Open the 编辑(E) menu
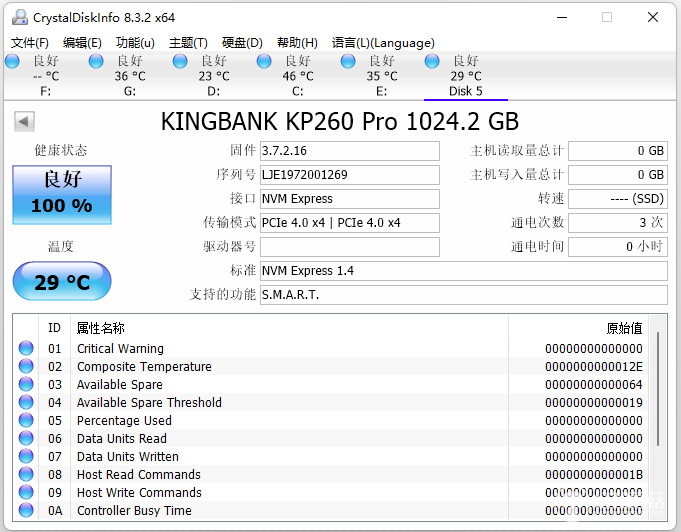The width and height of the screenshot is (681, 532). pyautogui.click(x=82, y=43)
